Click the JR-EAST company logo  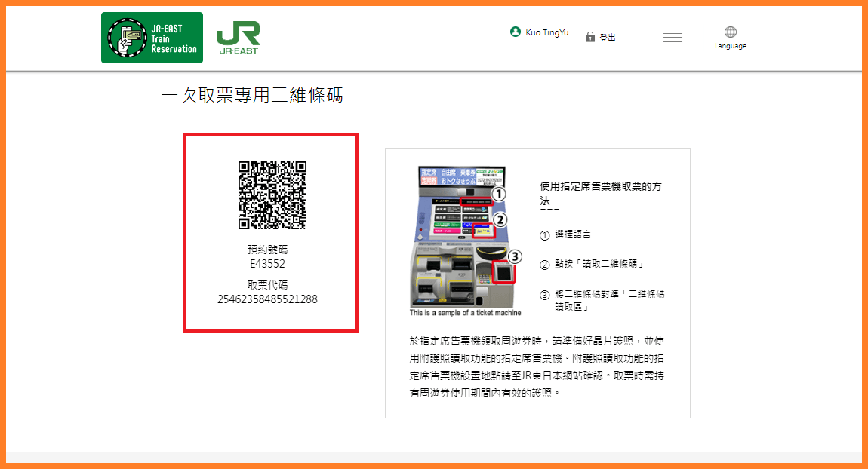click(238, 38)
